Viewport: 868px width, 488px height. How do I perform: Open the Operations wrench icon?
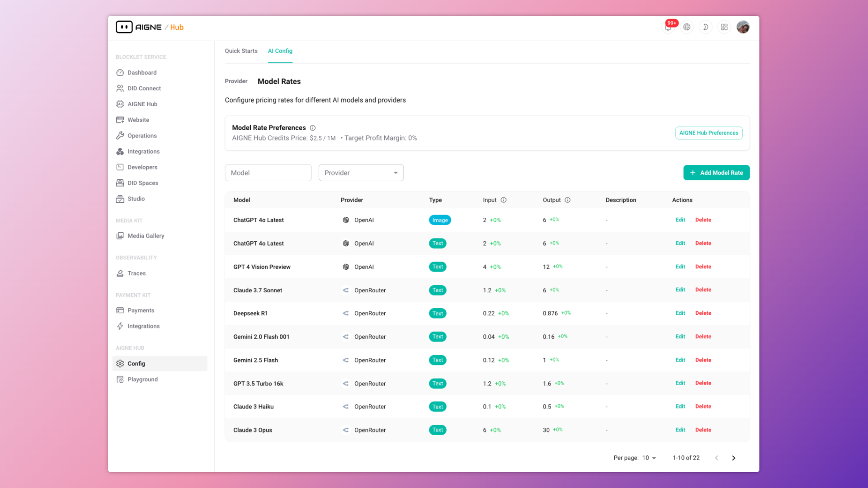[x=120, y=136]
